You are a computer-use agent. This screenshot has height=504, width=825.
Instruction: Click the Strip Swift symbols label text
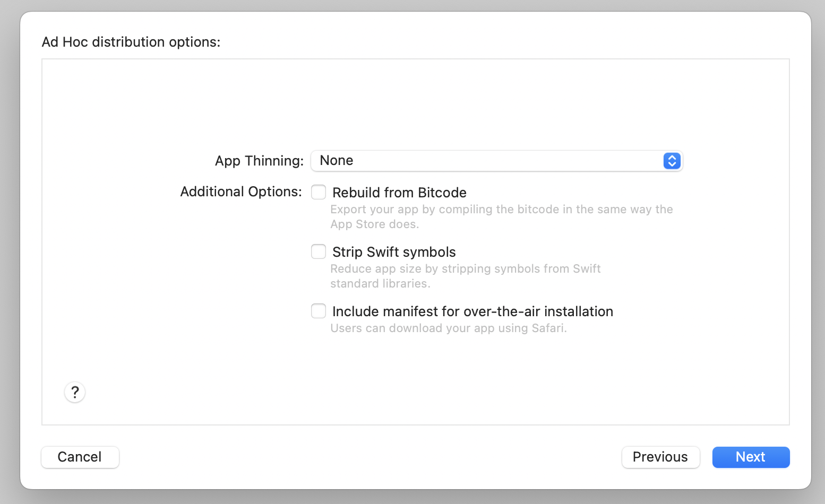pyautogui.click(x=394, y=252)
